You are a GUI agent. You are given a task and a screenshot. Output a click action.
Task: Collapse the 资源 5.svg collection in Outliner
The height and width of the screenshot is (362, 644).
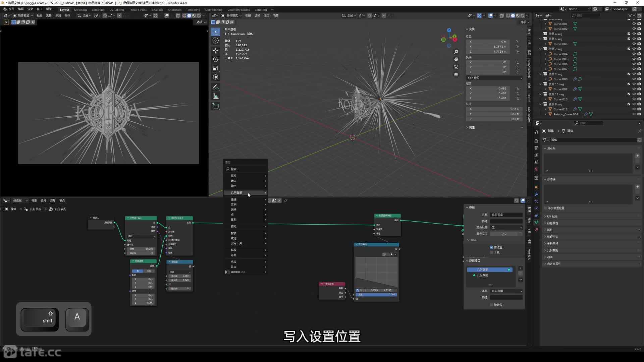point(541,39)
